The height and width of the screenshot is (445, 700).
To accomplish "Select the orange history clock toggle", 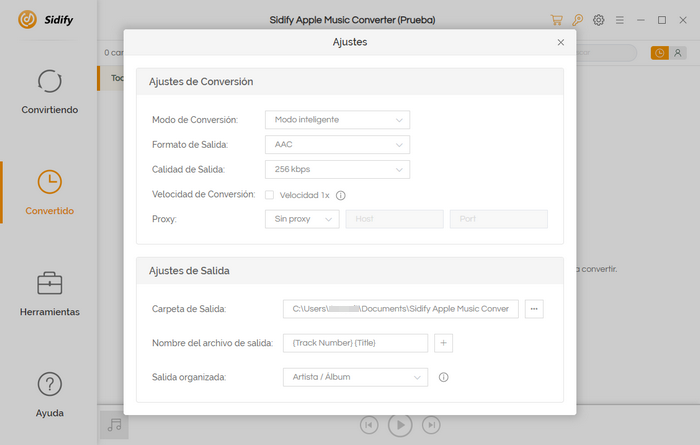I will [x=659, y=53].
